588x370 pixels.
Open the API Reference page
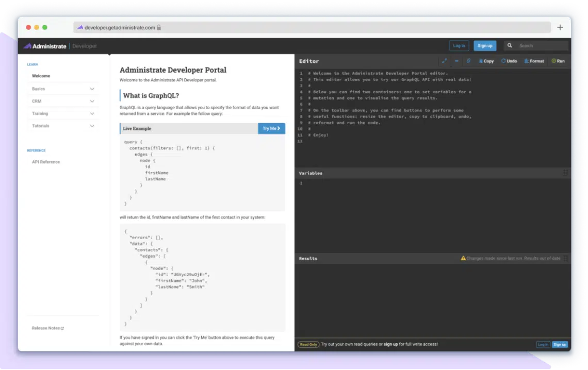[46, 162]
